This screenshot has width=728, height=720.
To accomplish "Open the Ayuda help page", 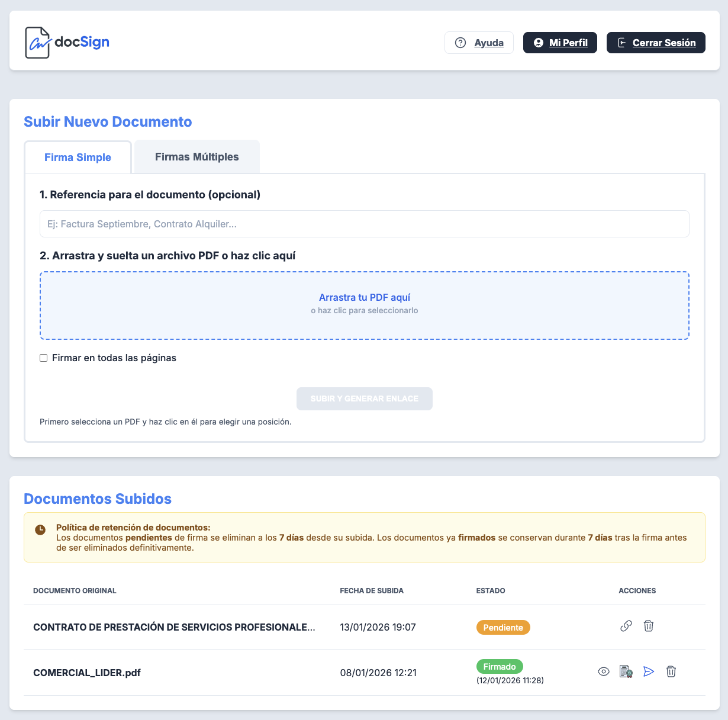I will (479, 43).
